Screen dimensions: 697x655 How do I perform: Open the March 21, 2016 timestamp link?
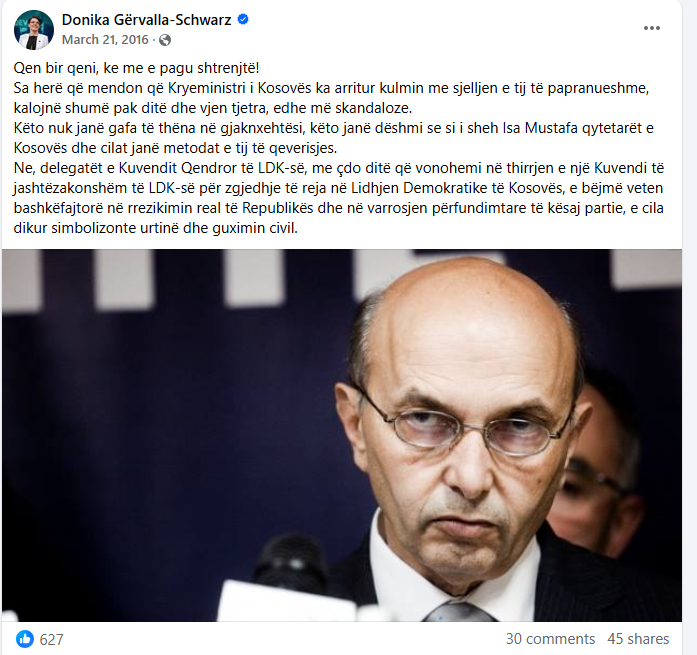pyautogui.click(x=105, y=40)
